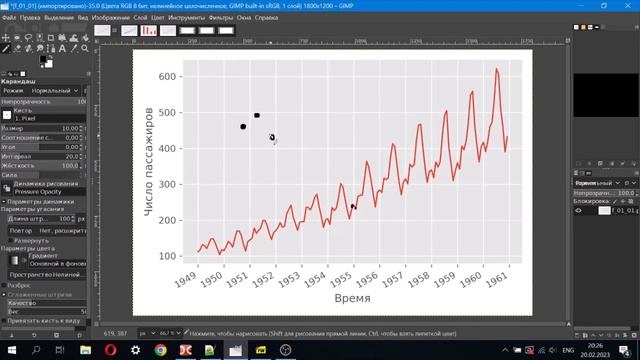
Task: Select the Smudge tool
Action: click(x=40, y=49)
